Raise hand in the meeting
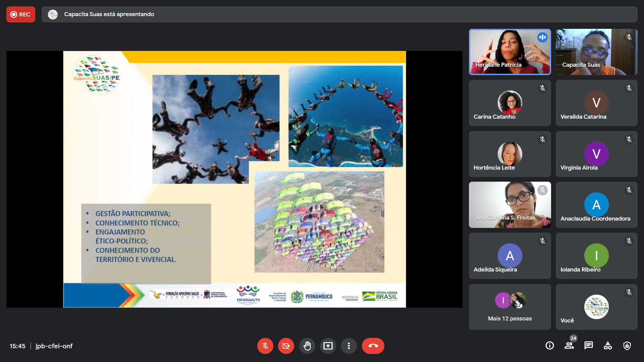644x362 pixels. click(307, 346)
